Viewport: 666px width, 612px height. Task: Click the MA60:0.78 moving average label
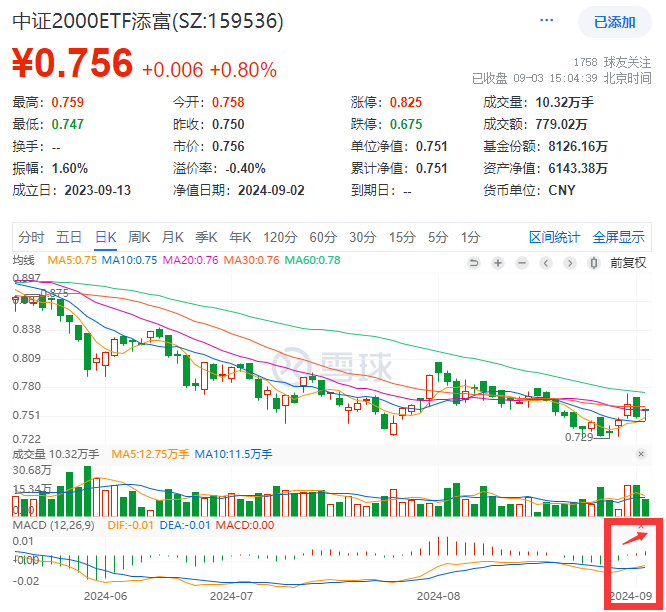click(x=312, y=260)
